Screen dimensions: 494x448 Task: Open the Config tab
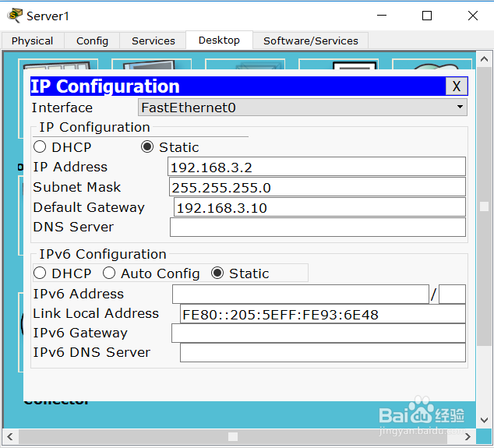tap(92, 41)
